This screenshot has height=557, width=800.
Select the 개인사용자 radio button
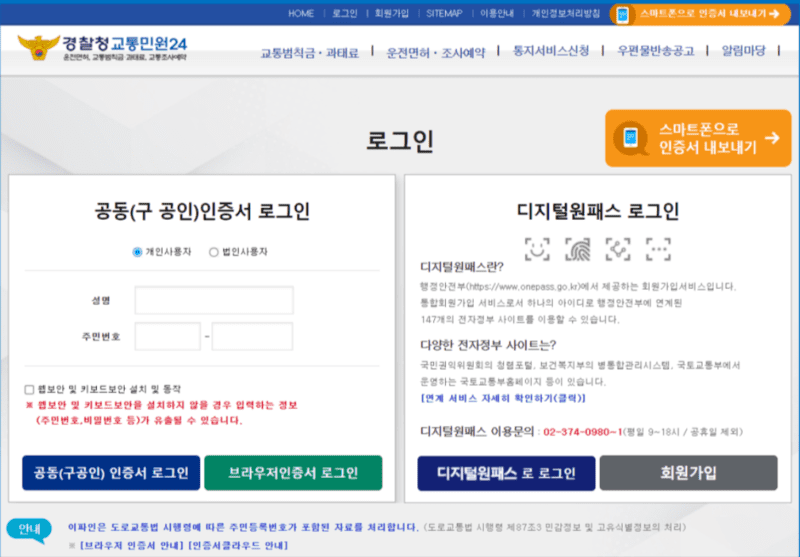point(137,252)
